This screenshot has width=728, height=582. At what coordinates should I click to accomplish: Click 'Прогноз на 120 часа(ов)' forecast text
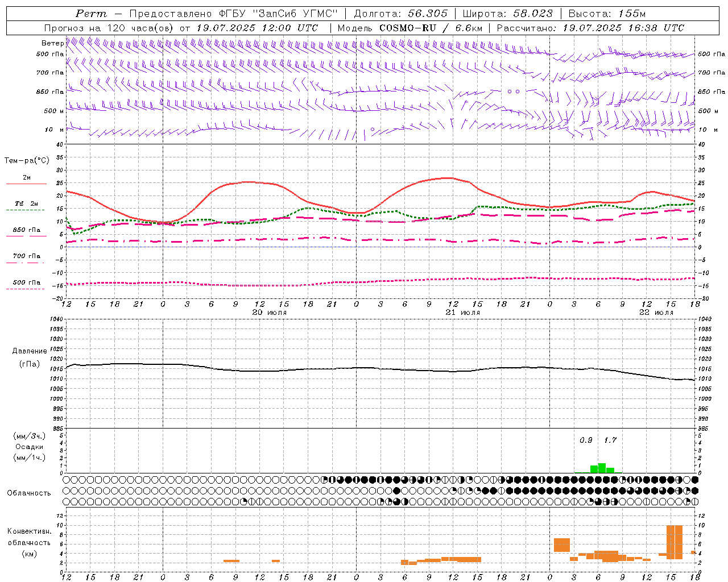pyautogui.click(x=109, y=28)
